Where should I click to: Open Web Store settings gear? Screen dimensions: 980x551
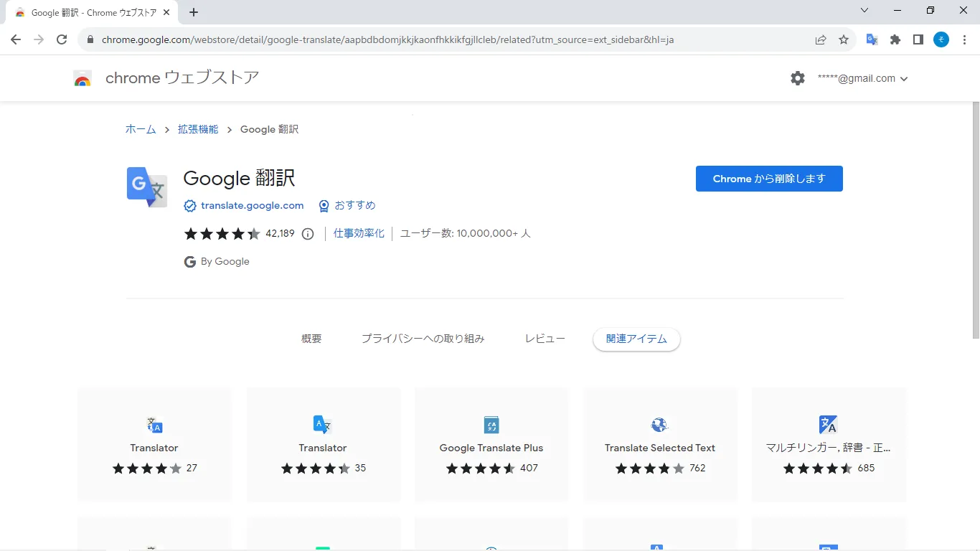[798, 78]
